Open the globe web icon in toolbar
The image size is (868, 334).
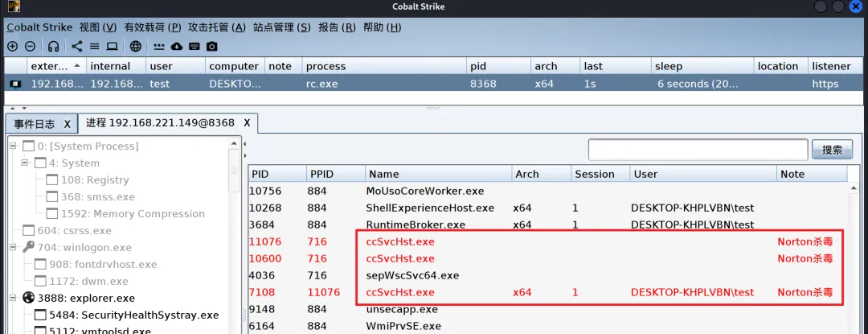136,47
